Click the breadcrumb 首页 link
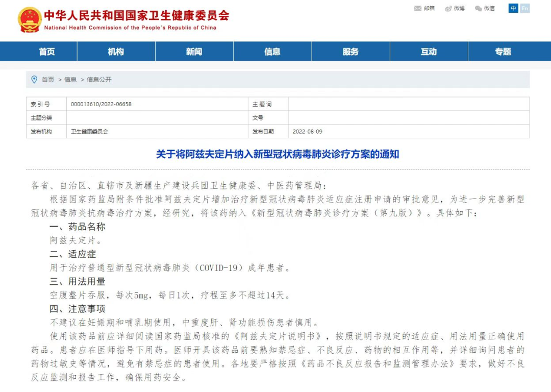 [48, 80]
